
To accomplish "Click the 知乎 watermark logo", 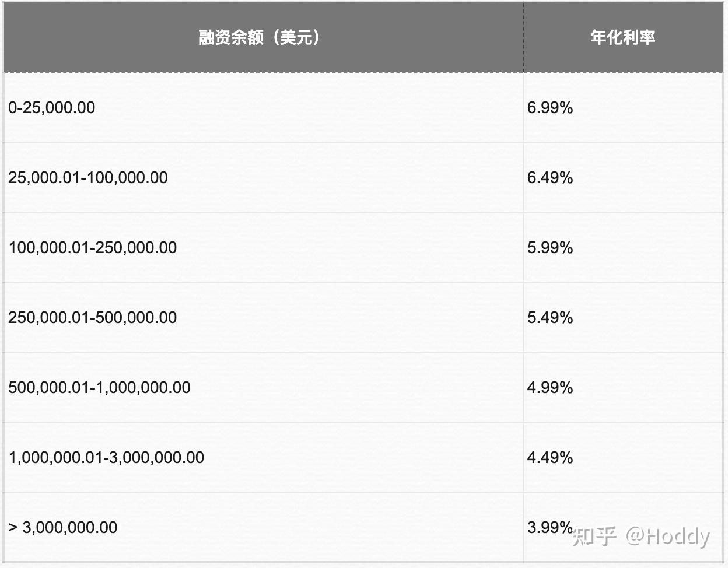I will coord(594,536).
